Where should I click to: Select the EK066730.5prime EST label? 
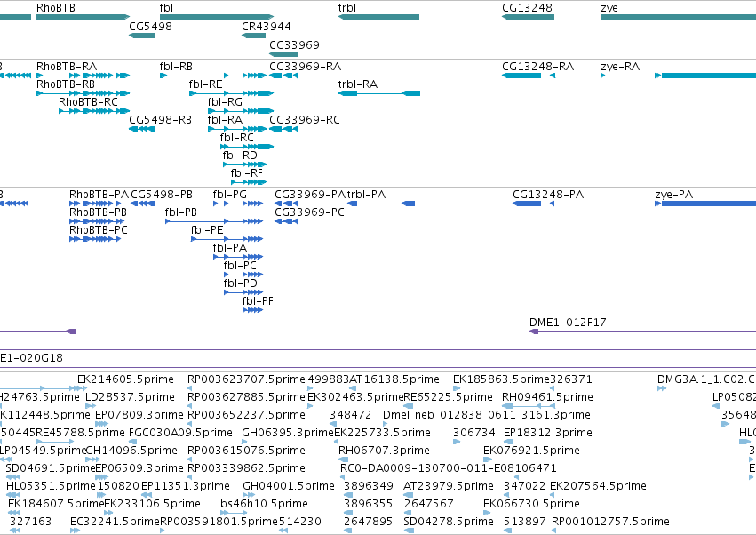coord(531,504)
